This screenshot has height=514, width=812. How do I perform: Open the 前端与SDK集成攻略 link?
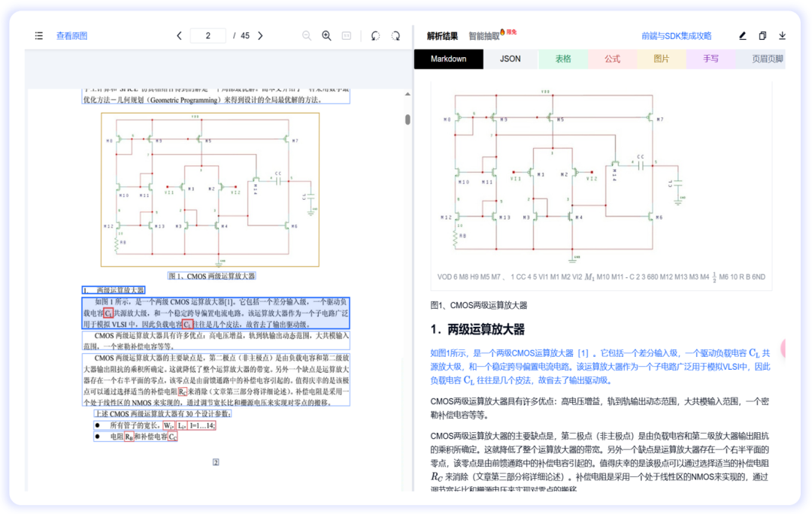point(675,35)
